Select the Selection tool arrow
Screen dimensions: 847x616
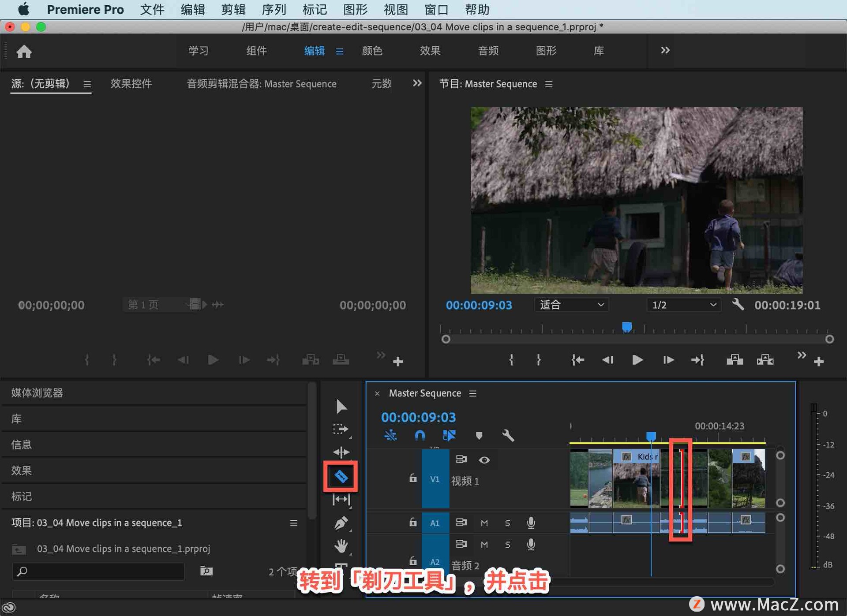pyautogui.click(x=341, y=406)
